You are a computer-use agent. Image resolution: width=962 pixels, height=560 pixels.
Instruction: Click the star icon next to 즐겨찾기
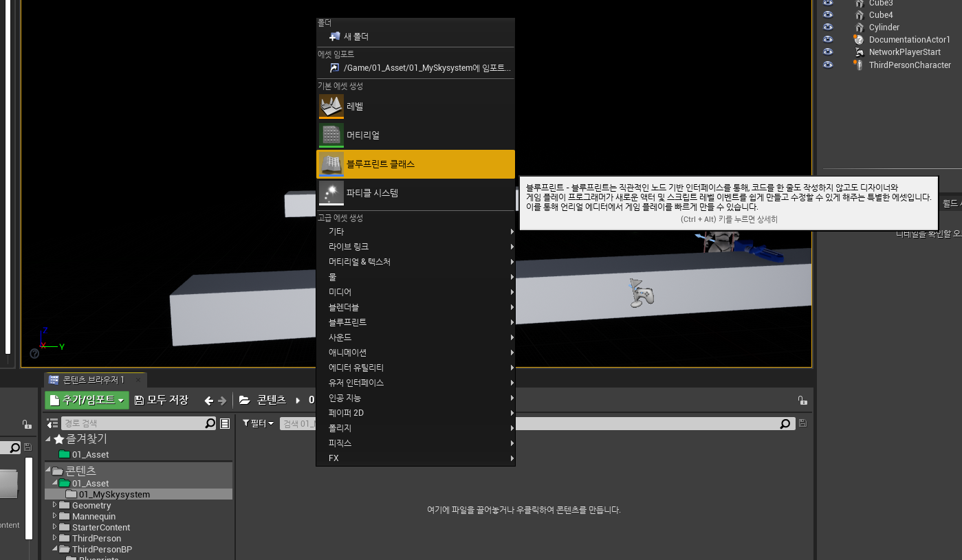59,439
